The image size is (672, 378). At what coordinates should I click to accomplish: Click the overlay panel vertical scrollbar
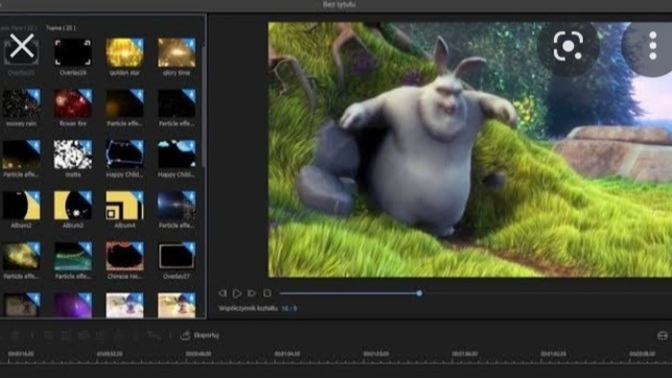click(x=204, y=107)
